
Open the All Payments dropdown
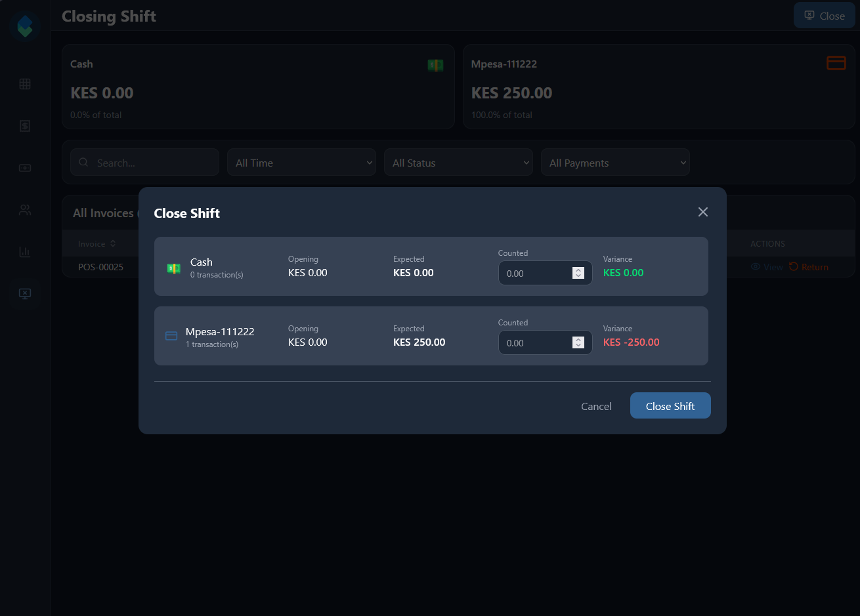click(x=615, y=162)
